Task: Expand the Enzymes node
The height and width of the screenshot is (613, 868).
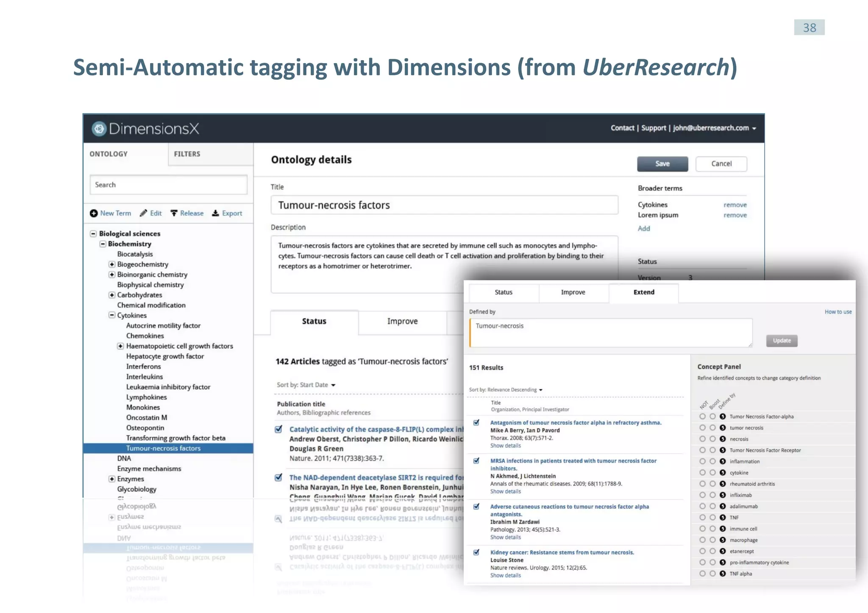Action: pos(112,479)
